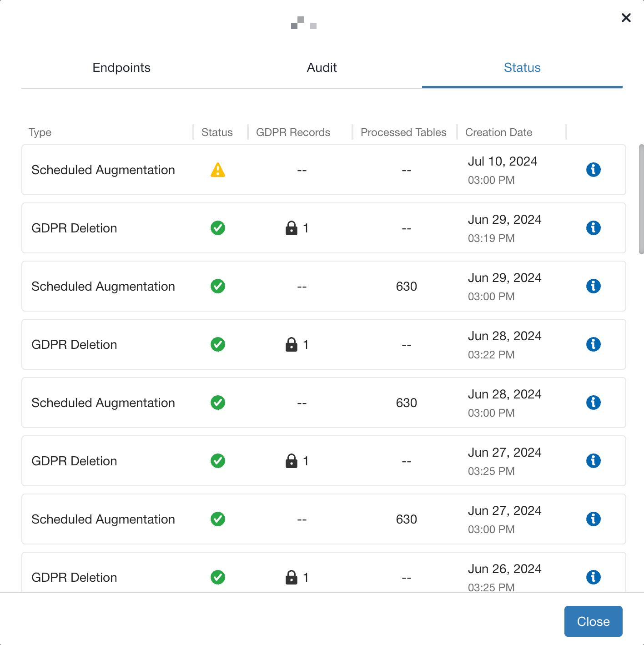644x645 pixels.
Task: Click the blue Close button
Action: click(593, 621)
